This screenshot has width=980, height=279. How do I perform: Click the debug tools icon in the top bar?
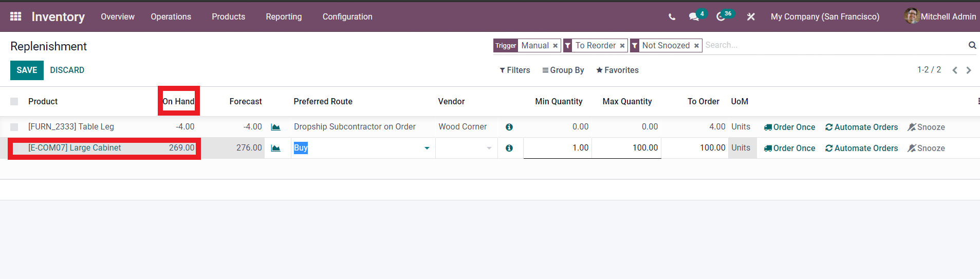pos(751,17)
